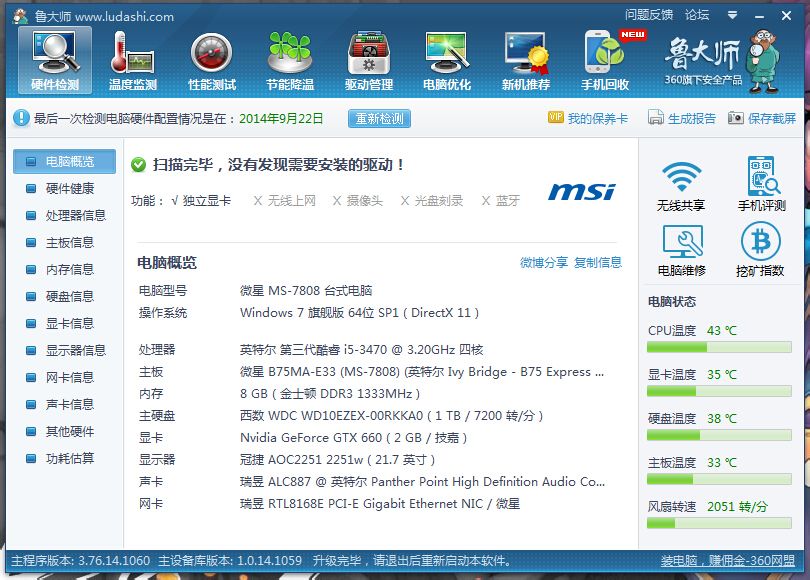The height and width of the screenshot is (580, 810).
Task: Select 电脑概览 in the sidebar
Action: pyautogui.click(x=65, y=162)
